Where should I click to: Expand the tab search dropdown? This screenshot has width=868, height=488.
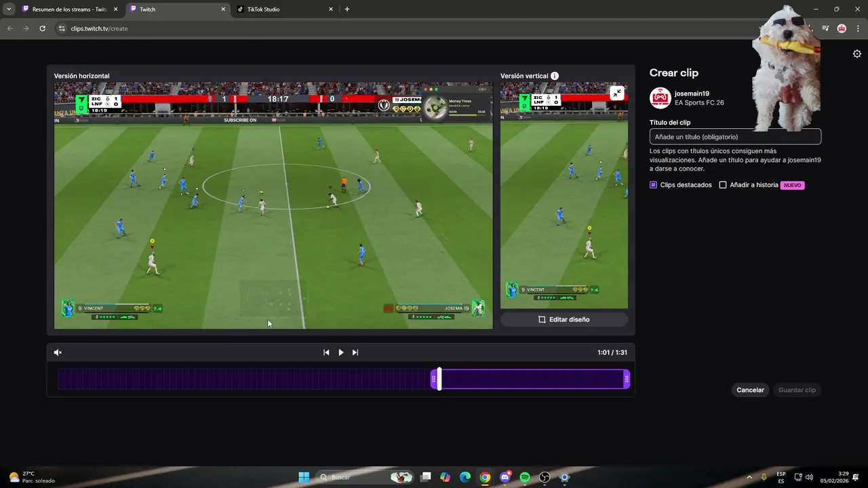click(x=9, y=9)
